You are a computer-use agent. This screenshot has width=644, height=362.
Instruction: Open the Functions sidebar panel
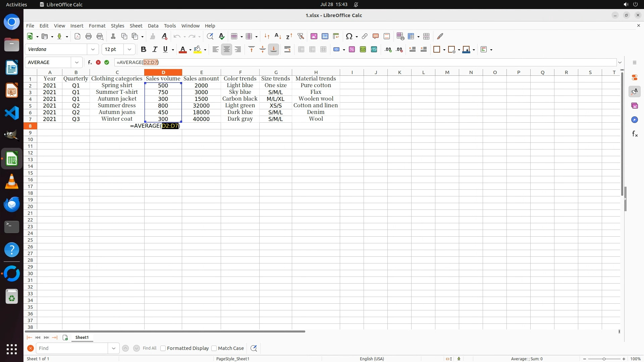coord(635,134)
